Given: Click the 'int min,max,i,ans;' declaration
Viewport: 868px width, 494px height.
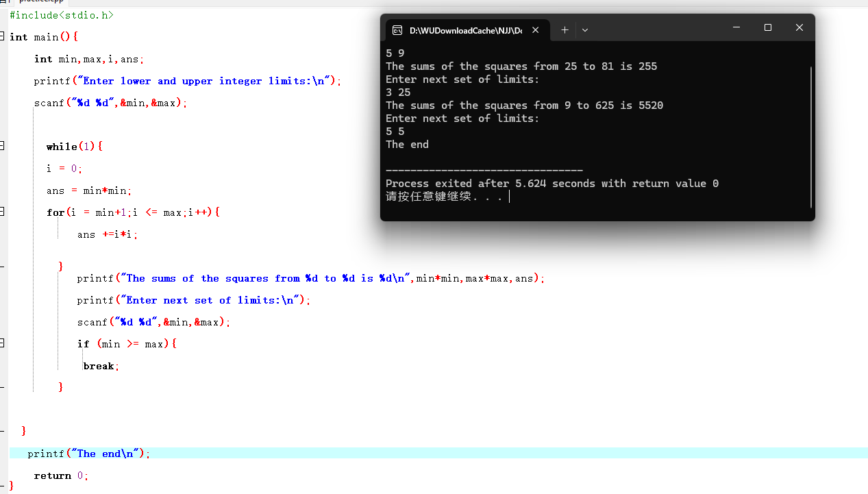Looking at the screenshot, I should point(89,59).
